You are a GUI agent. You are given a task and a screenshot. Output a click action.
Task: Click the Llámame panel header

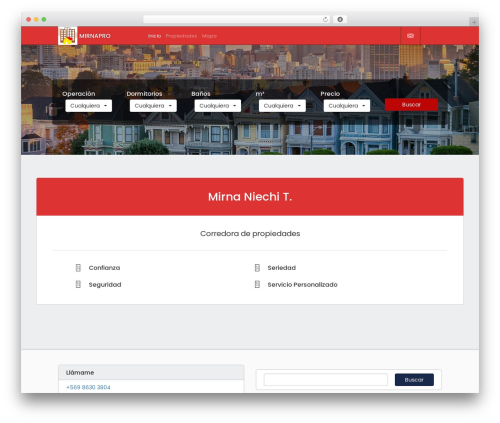coord(151,372)
